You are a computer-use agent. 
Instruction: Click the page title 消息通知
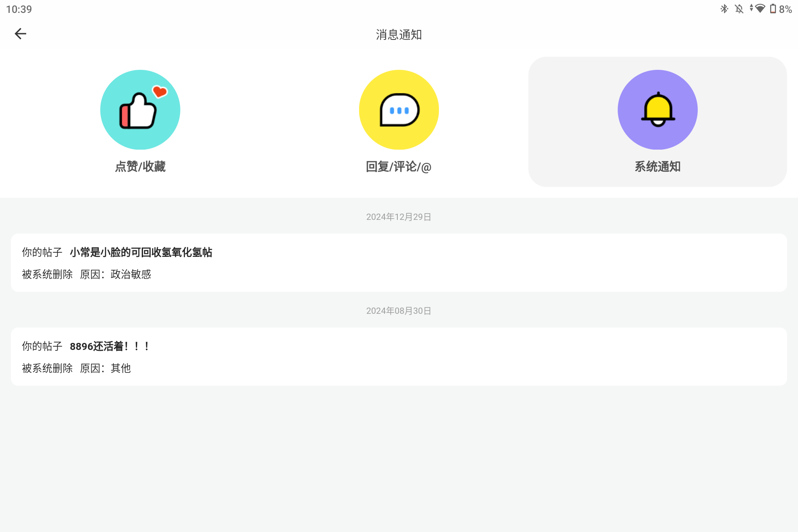coord(399,34)
